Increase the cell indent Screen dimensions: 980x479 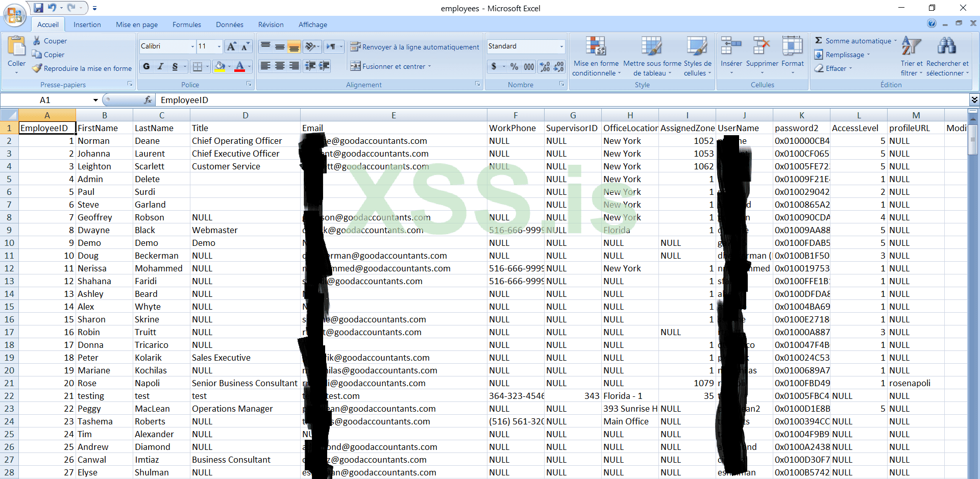tap(324, 66)
